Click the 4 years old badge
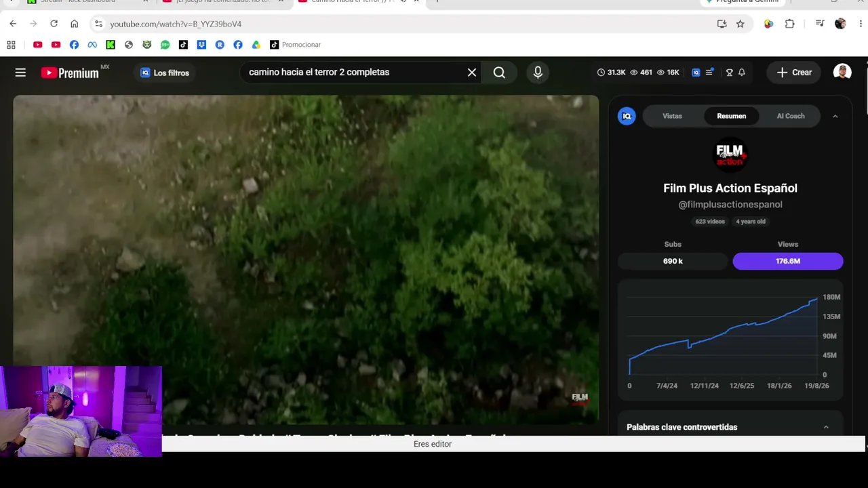 751,222
